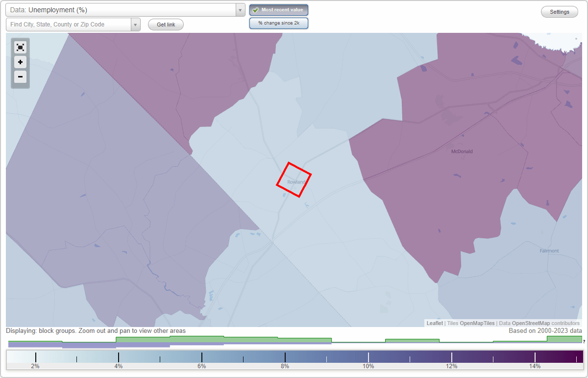The height and width of the screenshot is (378, 588).
Task: Open the Unemployment (%) data selector
Action: 122,10
